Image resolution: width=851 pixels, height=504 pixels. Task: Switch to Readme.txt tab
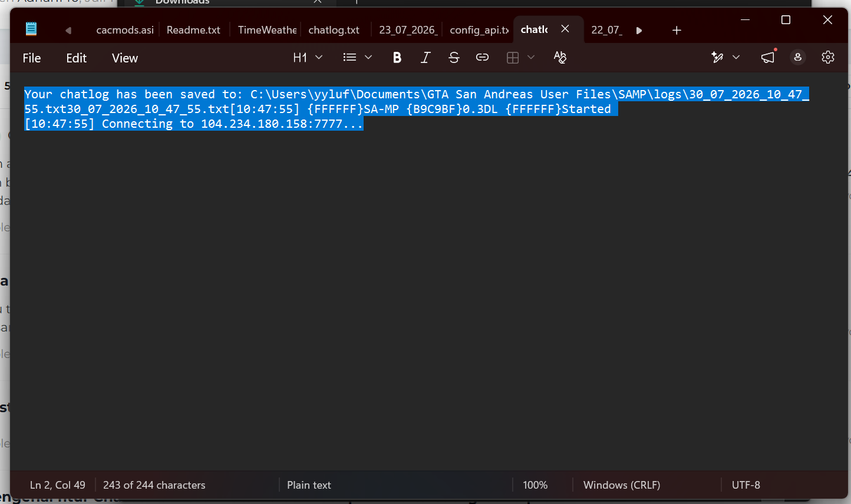[193, 30]
